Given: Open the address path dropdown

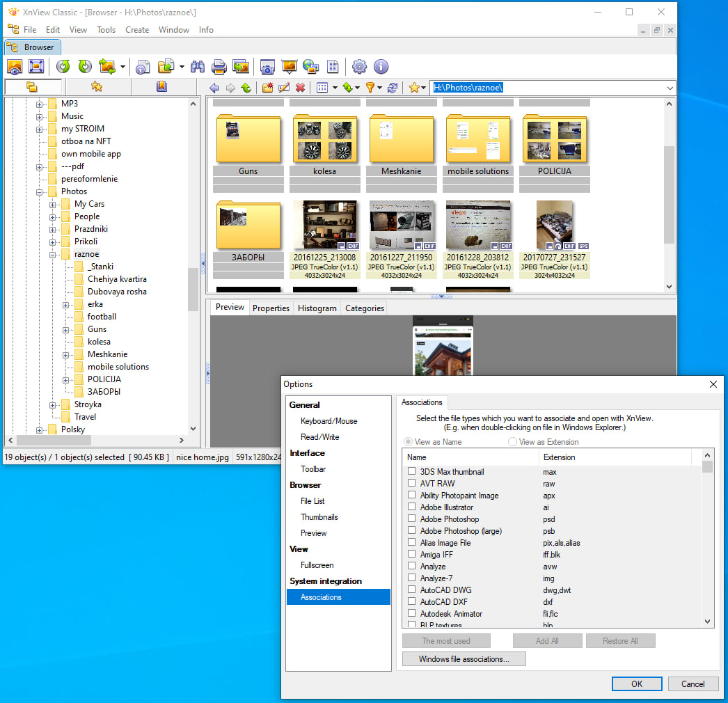Looking at the screenshot, I should [670, 88].
